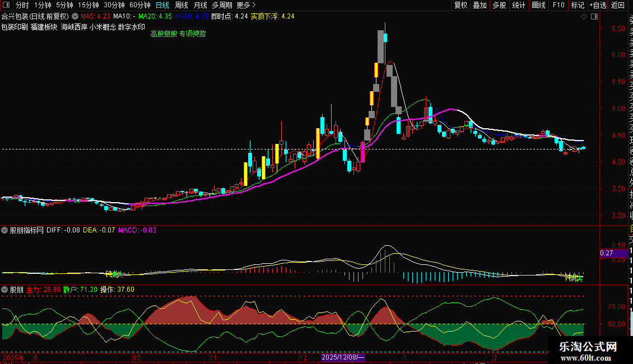633x364 pixels.
Task: Activate the 画线 drawing tool
Action: tap(538, 5)
